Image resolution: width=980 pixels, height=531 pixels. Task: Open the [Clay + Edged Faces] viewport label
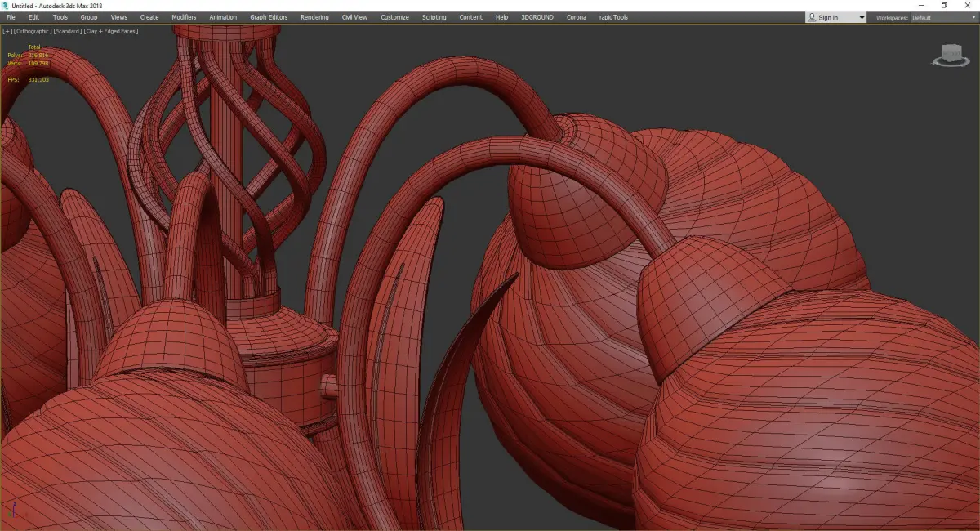coord(111,31)
